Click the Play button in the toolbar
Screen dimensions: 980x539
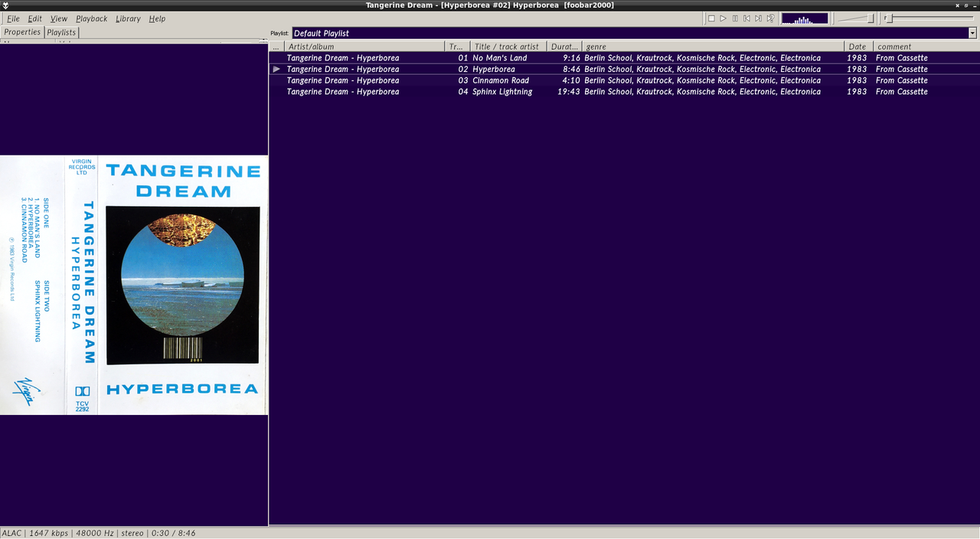pyautogui.click(x=723, y=18)
